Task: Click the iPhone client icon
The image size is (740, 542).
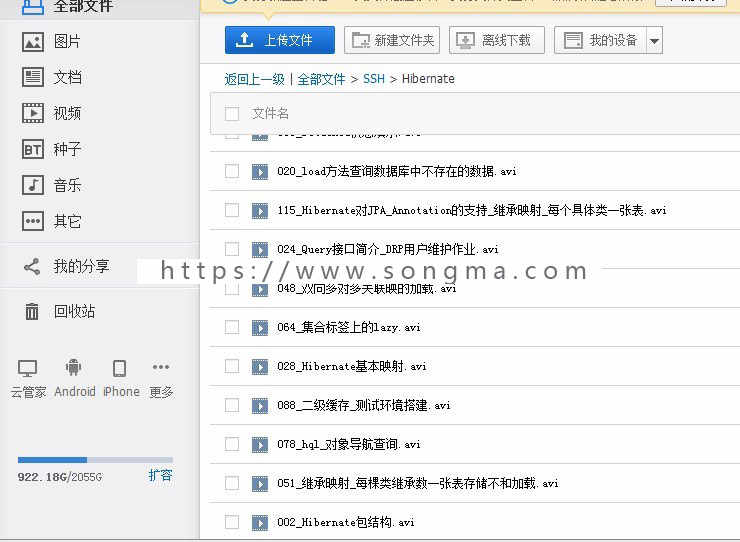Action: [x=119, y=368]
